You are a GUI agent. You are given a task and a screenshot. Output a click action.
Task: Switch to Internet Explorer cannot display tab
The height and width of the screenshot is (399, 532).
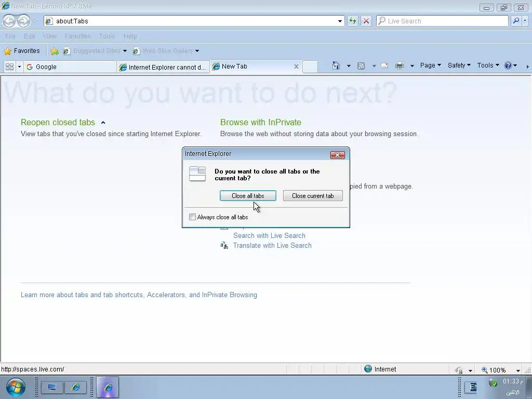click(x=163, y=67)
